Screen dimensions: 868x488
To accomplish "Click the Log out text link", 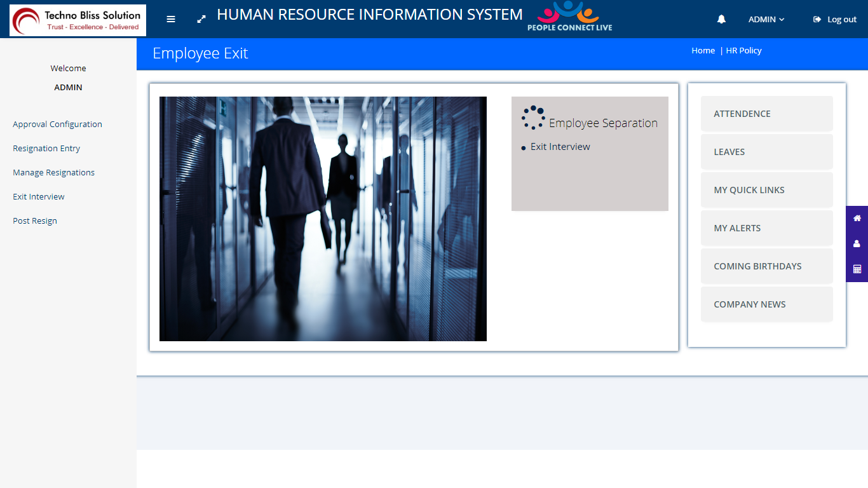I will (x=842, y=20).
